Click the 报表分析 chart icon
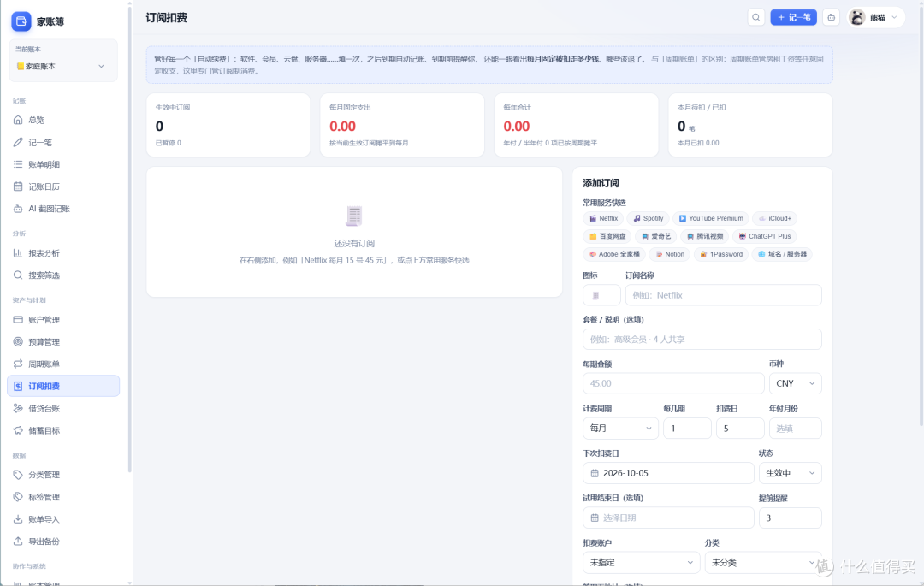Screen dimensions: 924x586 click(x=18, y=253)
